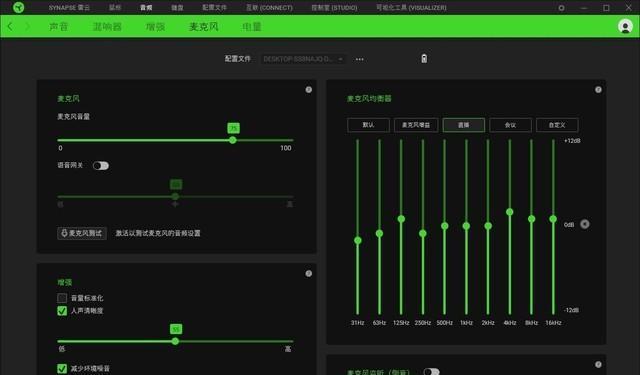Open help icon in 麦克风均衡器 panel
This screenshot has width=640, height=375.
598,90
